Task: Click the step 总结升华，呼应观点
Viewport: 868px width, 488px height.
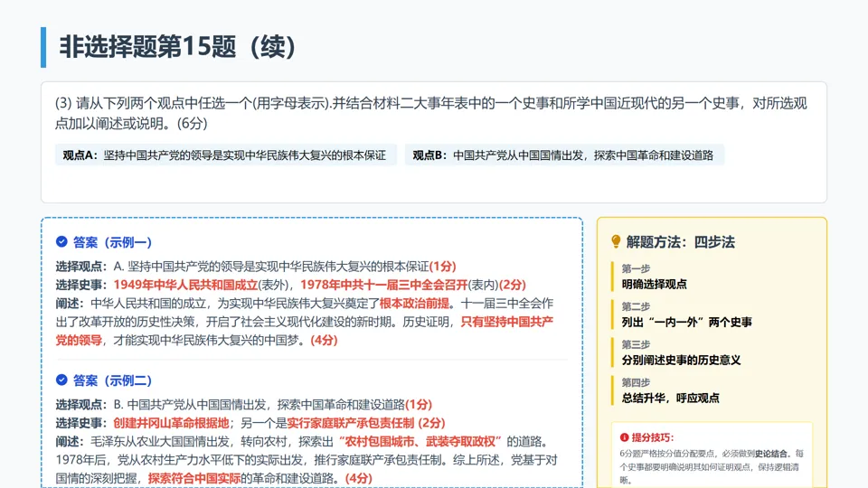Action: click(670, 398)
